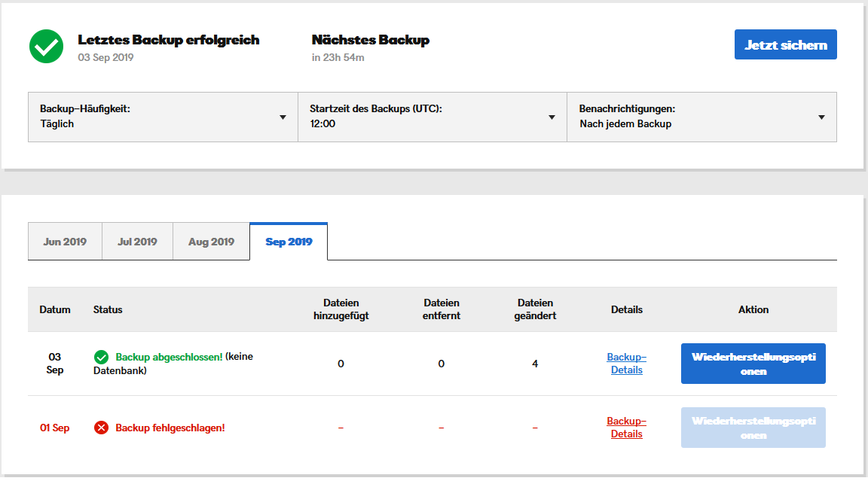The image size is (868, 481).
Task: Click the value 4 under Dateien geändert
Action: 535,364
